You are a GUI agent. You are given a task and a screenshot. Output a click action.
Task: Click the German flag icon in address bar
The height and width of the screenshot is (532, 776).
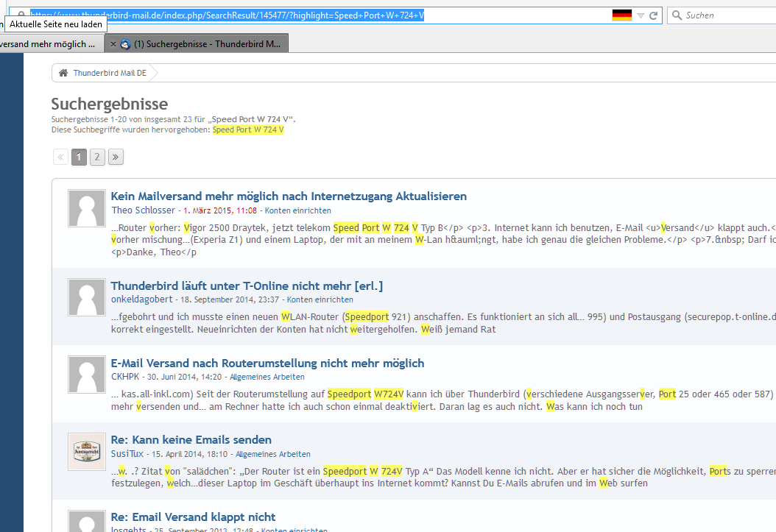[621, 15]
